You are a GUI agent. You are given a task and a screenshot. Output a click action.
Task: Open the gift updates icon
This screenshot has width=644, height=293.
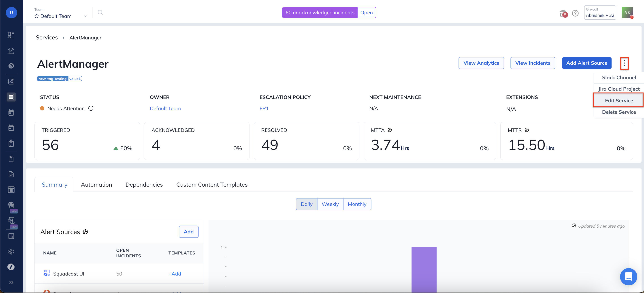563,13
